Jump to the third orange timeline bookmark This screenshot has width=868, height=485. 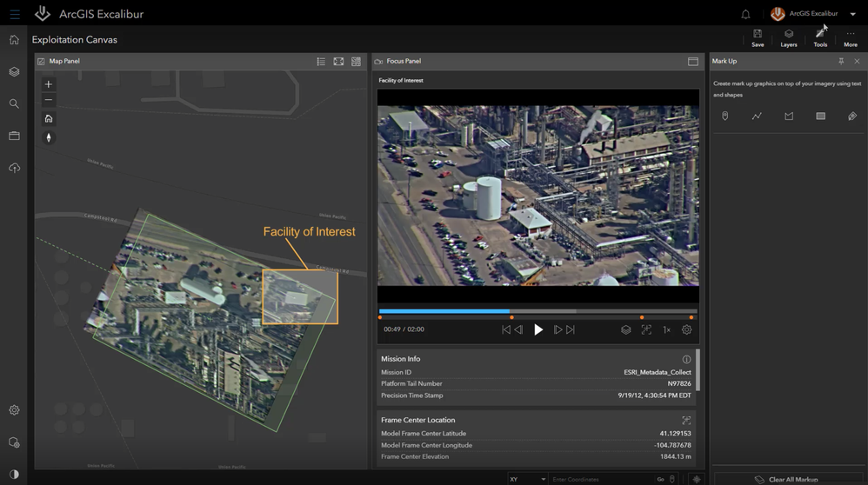642,317
